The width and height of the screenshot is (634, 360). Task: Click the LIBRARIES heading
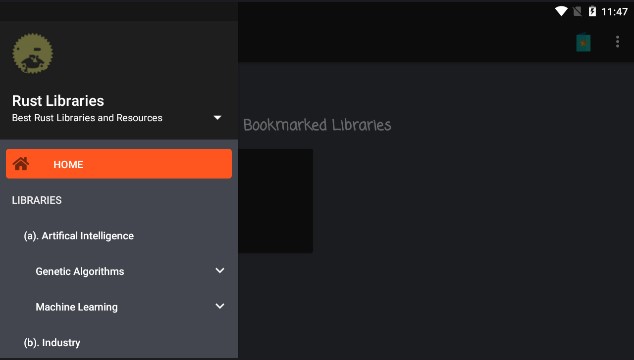coord(37,200)
